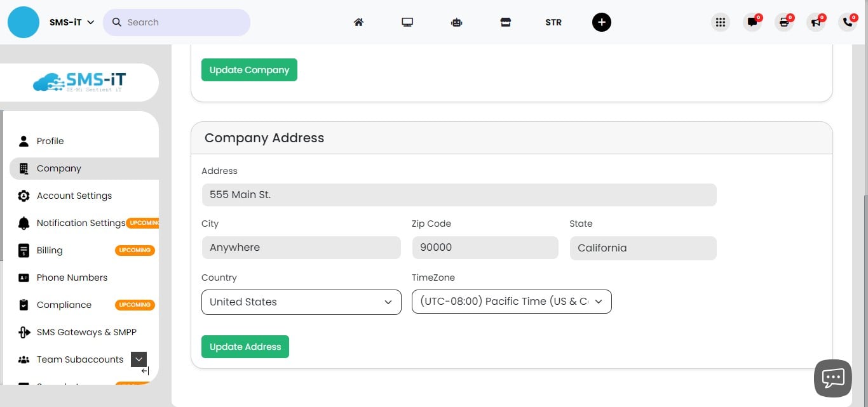
Task: Expand Team Subaccounts chevron in sidebar
Action: (x=139, y=359)
